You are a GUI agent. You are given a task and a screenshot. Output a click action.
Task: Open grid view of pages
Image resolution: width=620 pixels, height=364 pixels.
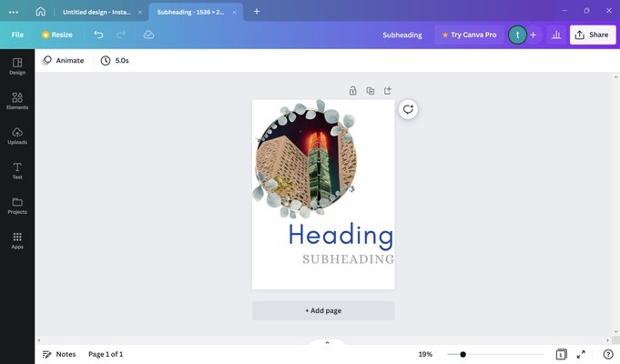(x=561, y=354)
